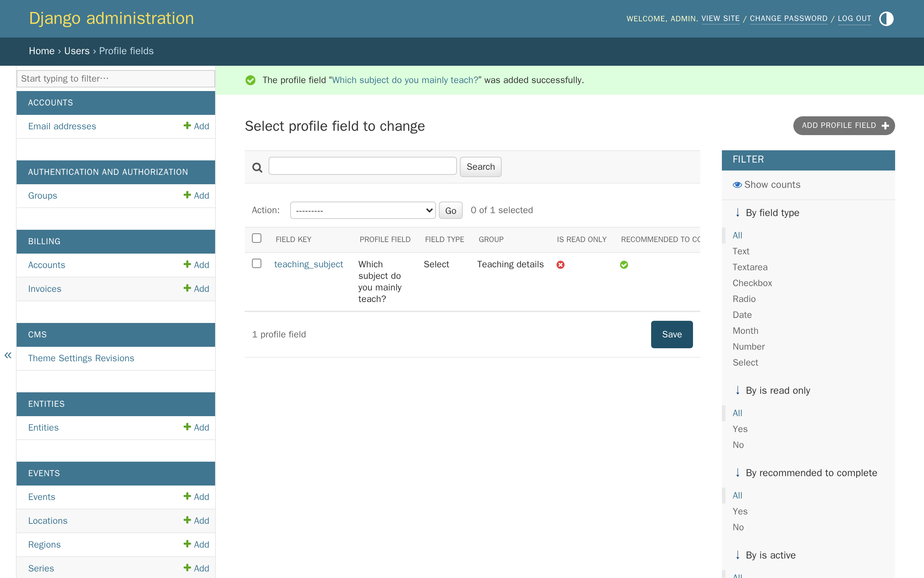
Task: Toggle Show counts eye icon
Action: pos(737,185)
